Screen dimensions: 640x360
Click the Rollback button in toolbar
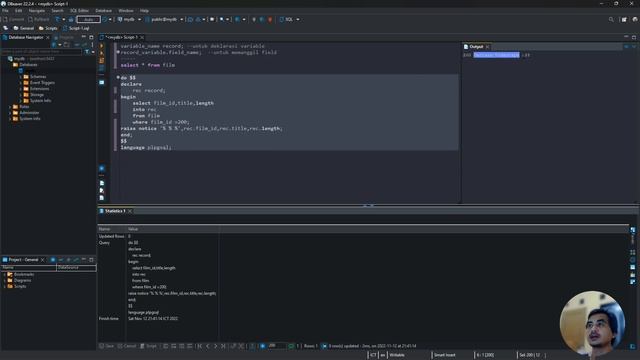(x=39, y=19)
